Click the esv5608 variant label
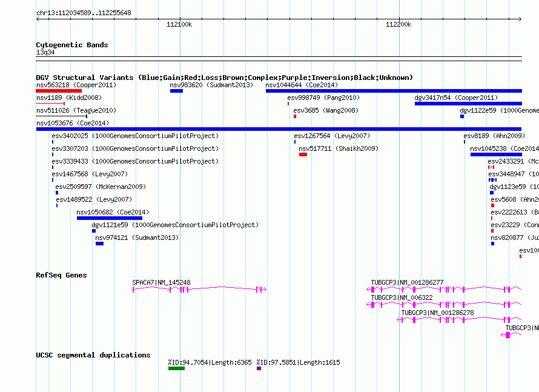Viewport: 539px width, 392px height. (515, 199)
